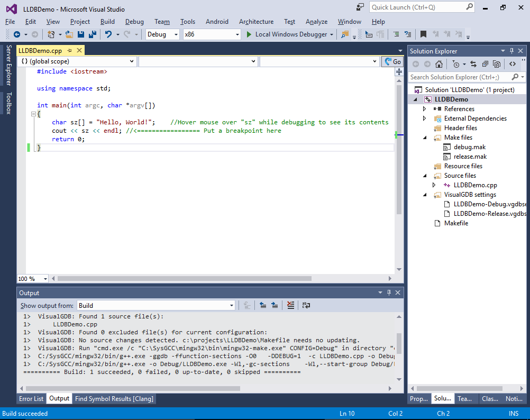Click the Undo arrow icon
Image resolution: width=530 pixels, height=420 pixels.
tap(108, 34)
